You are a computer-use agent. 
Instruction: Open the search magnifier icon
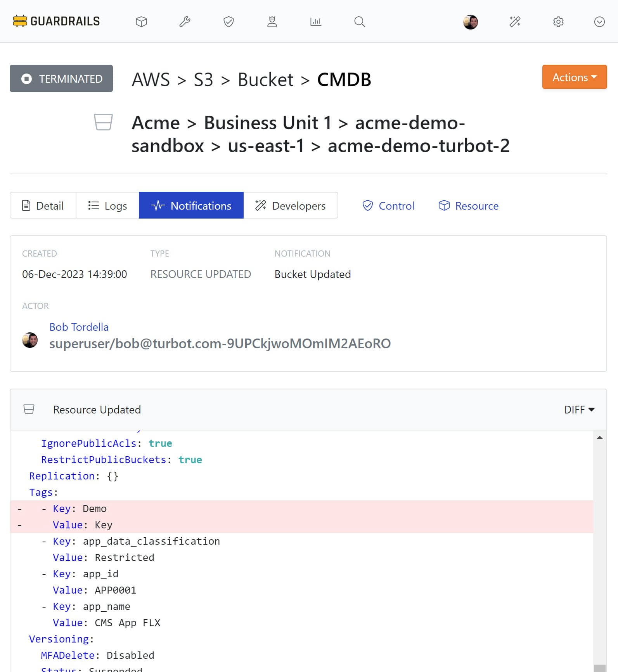(359, 22)
